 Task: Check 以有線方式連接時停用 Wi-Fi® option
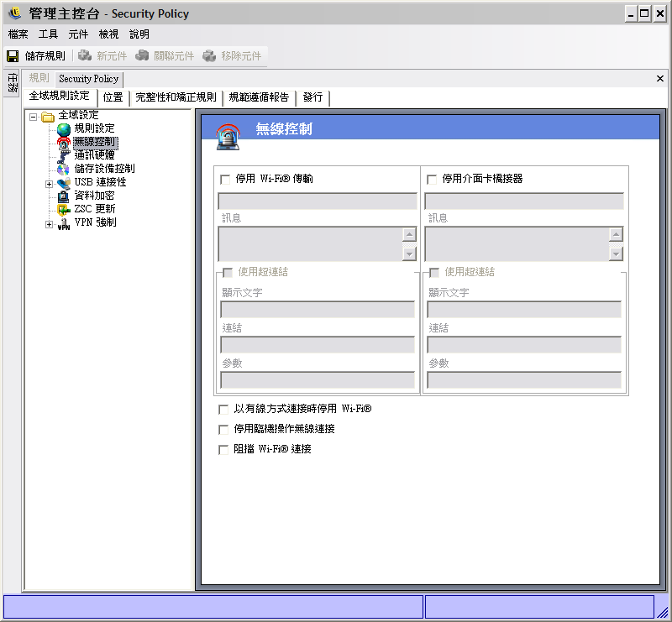click(223, 410)
